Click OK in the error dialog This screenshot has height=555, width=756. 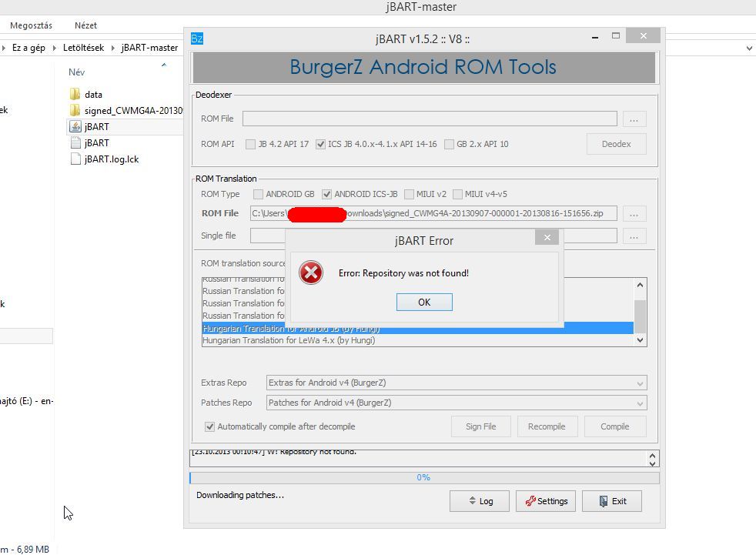(x=424, y=303)
